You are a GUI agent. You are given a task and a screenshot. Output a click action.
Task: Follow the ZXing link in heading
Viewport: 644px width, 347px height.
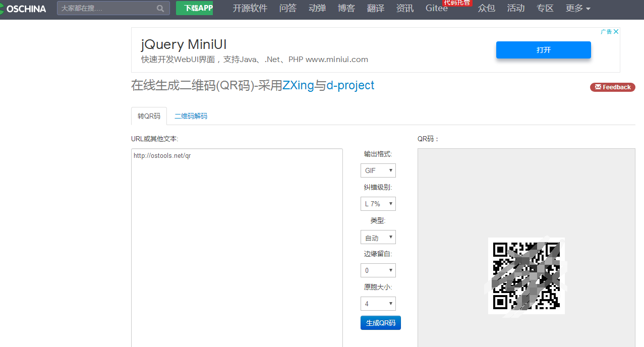coord(298,85)
